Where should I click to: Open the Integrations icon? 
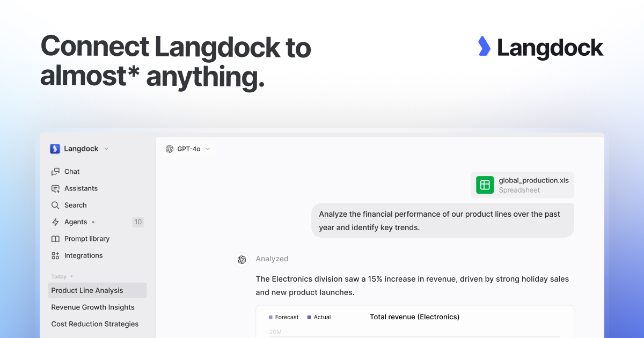[x=55, y=255]
